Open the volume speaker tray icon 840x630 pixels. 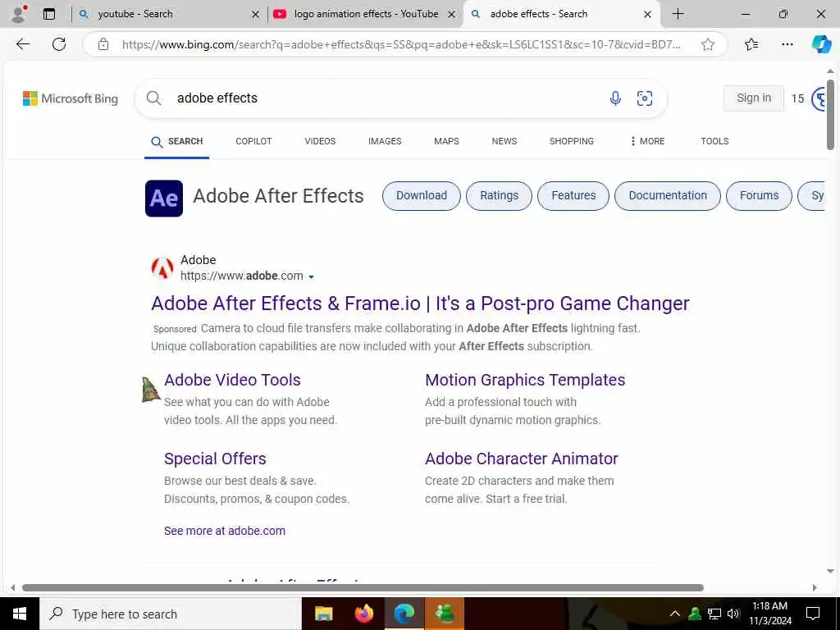[x=733, y=614]
